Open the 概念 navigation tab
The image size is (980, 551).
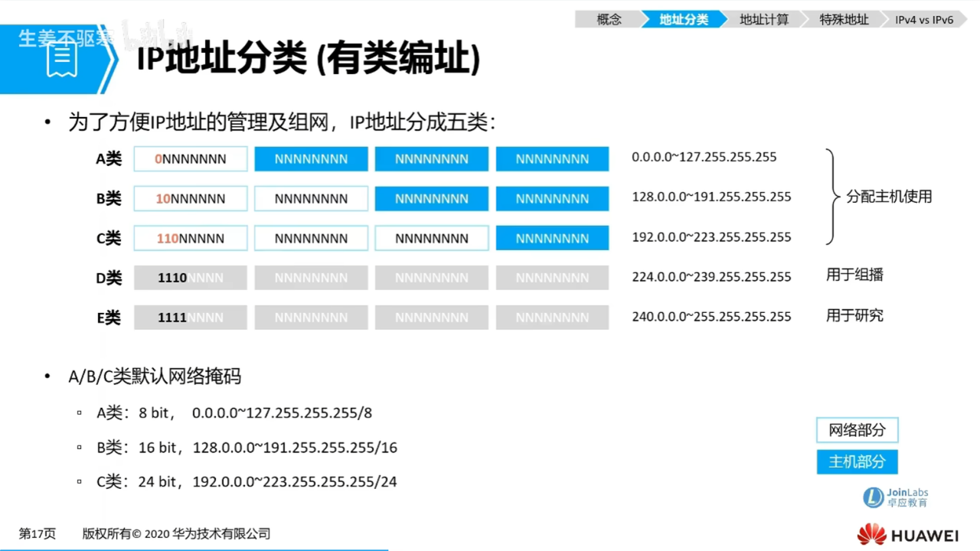pyautogui.click(x=609, y=20)
